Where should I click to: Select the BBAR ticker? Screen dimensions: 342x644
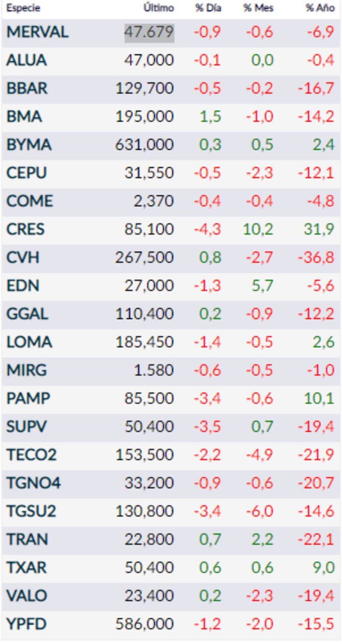coord(27,89)
